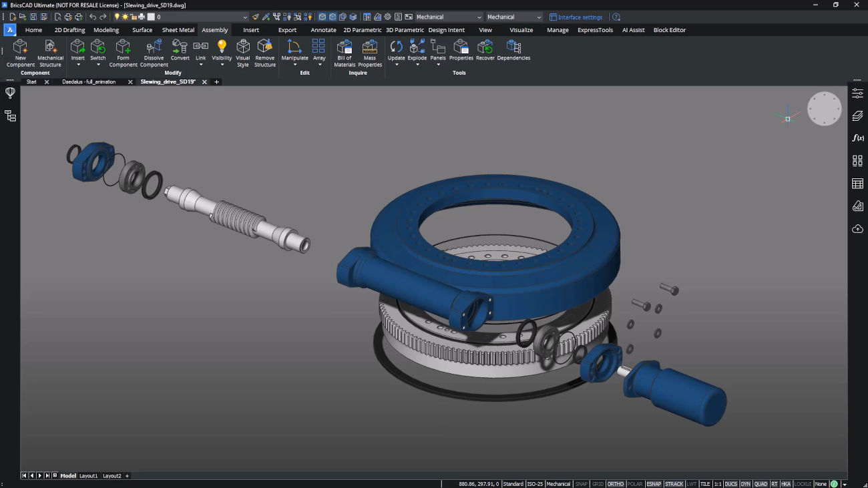Switch to Layout1 at bottom
868x488 pixels.
(x=88, y=476)
